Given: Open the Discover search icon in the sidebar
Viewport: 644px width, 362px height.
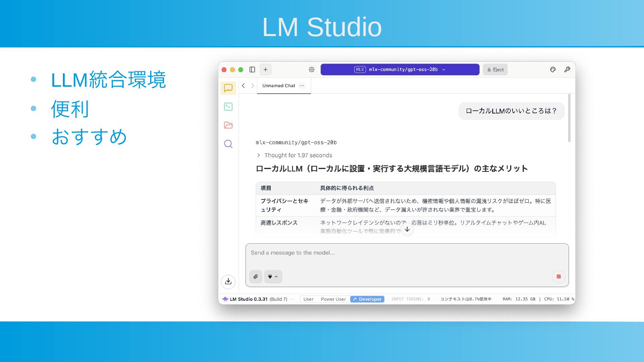Looking at the screenshot, I should tap(228, 144).
